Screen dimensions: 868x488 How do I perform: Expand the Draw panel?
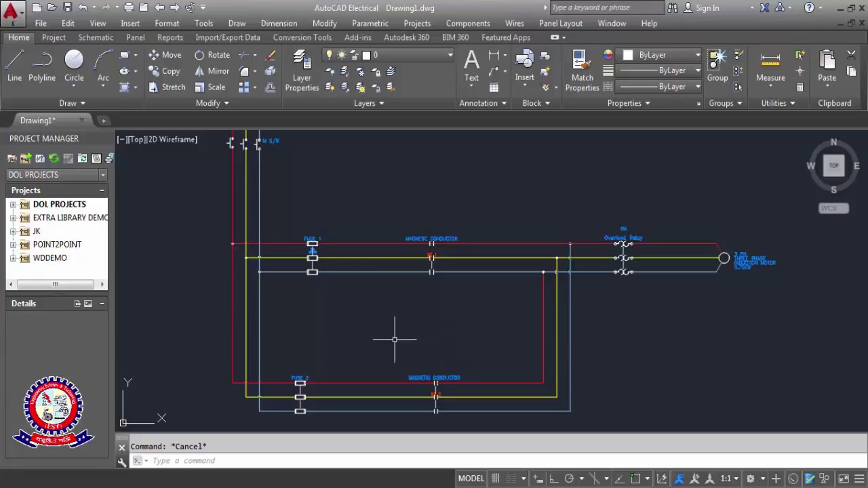click(72, 103)
